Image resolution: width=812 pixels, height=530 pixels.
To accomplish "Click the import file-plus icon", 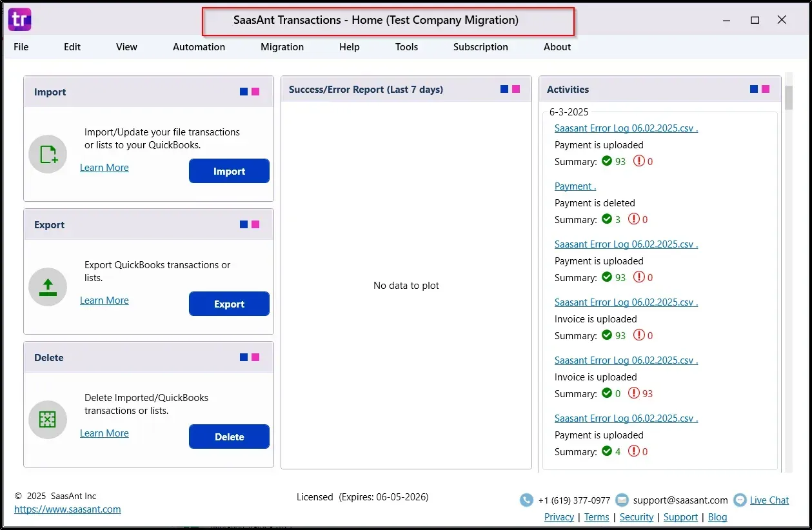I will pos(48,154).
